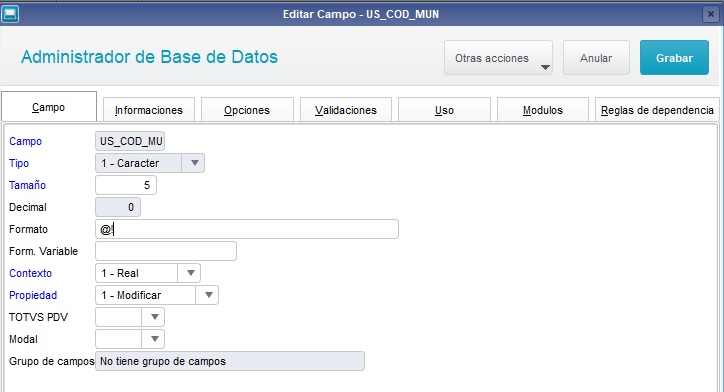The height and width of the screenshot is (392, 724).
Task: Click the Editar Campo - US_COD_MUN title text
Action: pos(361,14)
